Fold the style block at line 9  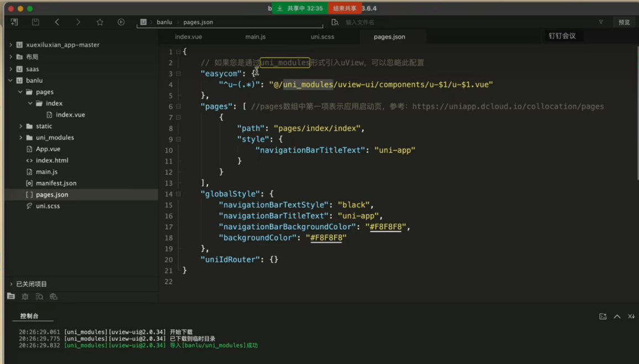(x=178, y=139)
